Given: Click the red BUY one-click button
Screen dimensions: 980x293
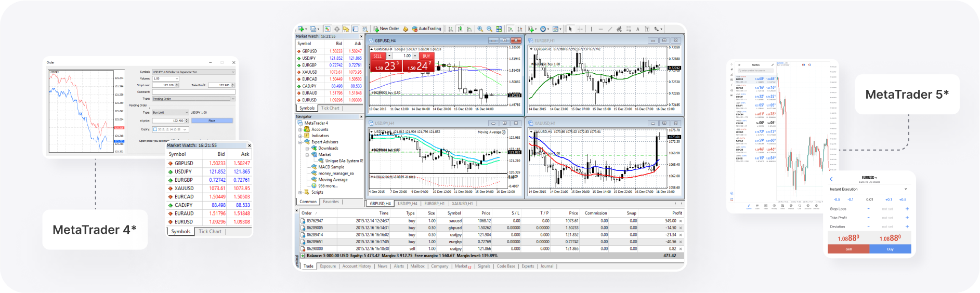Looking at the screenshot, I should [426, 56].
